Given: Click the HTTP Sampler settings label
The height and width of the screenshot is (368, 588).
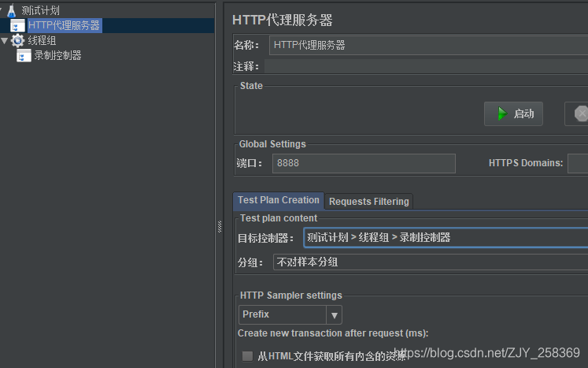Looking at the screenshot, I should 291,296.
